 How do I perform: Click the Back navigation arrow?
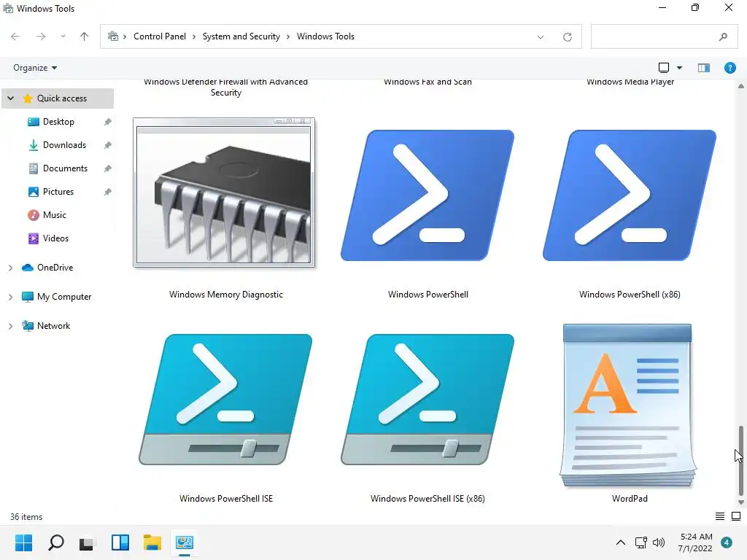pos(15,36)
